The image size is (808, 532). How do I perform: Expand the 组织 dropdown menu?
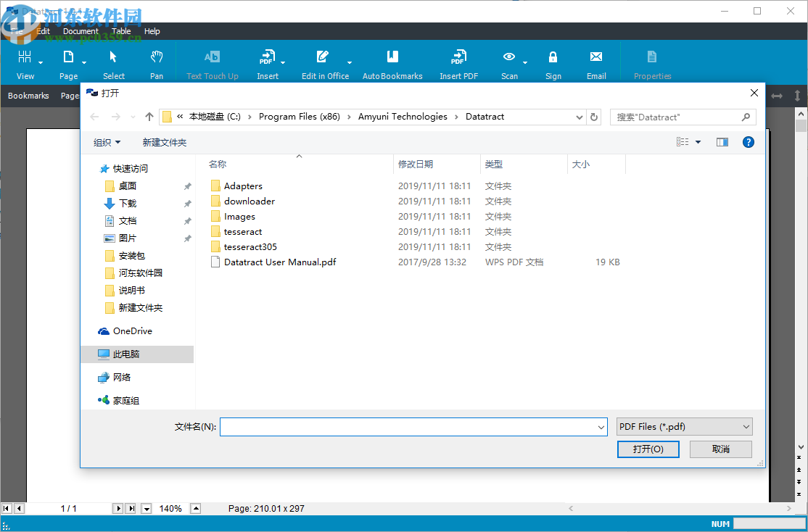[107, 141]
